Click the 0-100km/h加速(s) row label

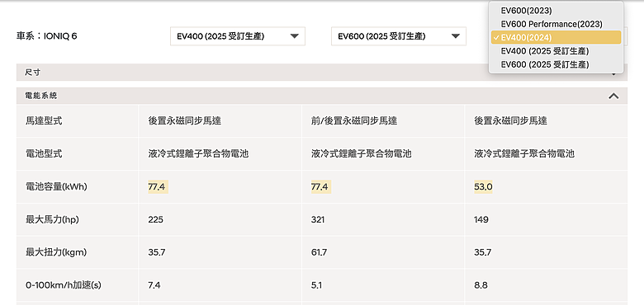pyautogui.click(x=64, y=285)
